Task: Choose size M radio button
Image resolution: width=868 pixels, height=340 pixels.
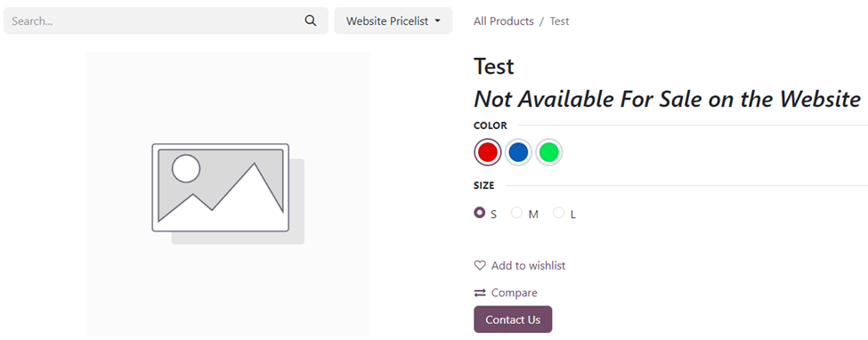Action: [x=516, y=213]
